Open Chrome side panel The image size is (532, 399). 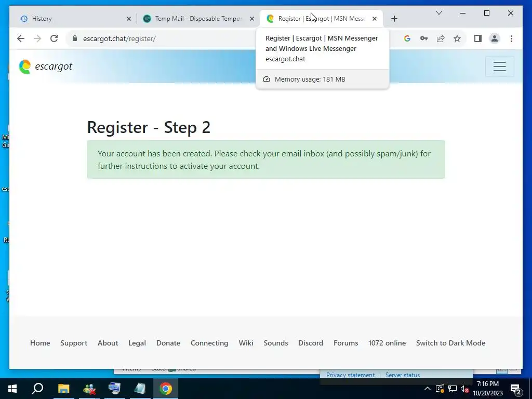tap(478, 38)
